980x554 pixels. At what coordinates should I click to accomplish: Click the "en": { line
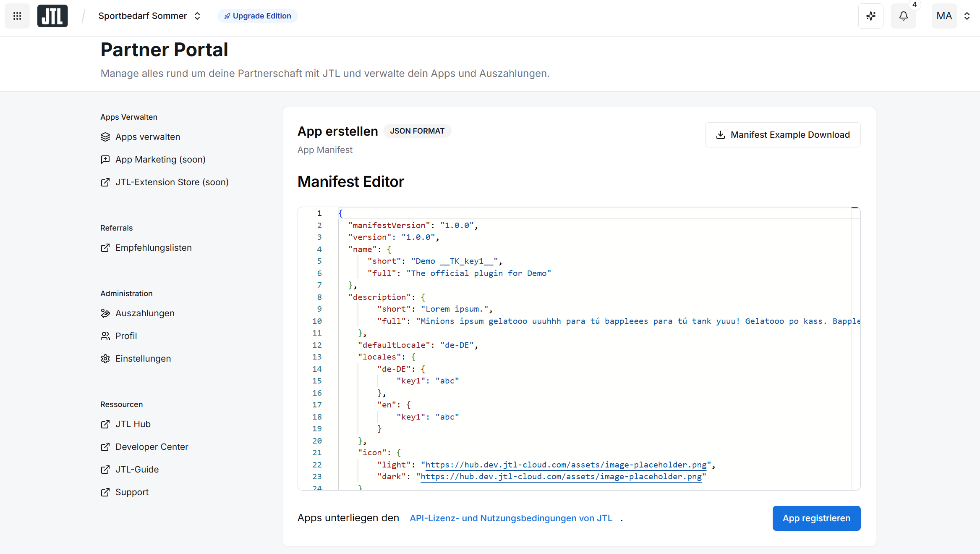pyautogui.click(x=394, y=405)
